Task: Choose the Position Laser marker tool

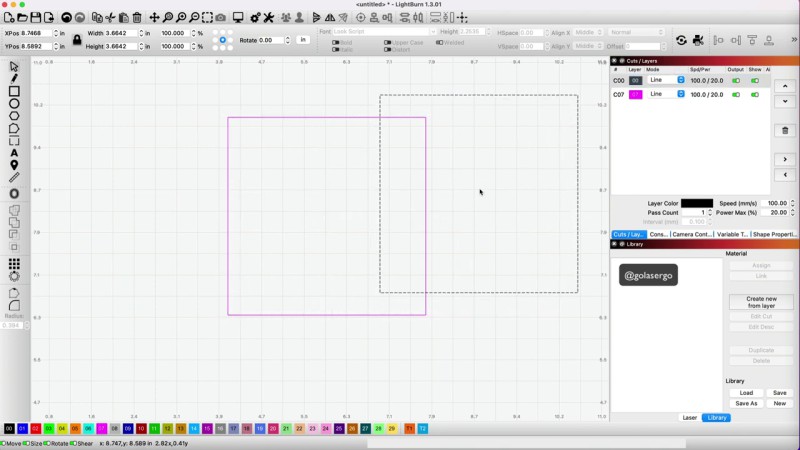Action: (x=14, y=165)
